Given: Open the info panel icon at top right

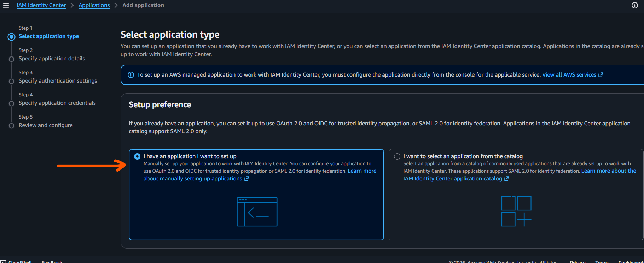Looking at the screenshot, I should tap(635, 5).
